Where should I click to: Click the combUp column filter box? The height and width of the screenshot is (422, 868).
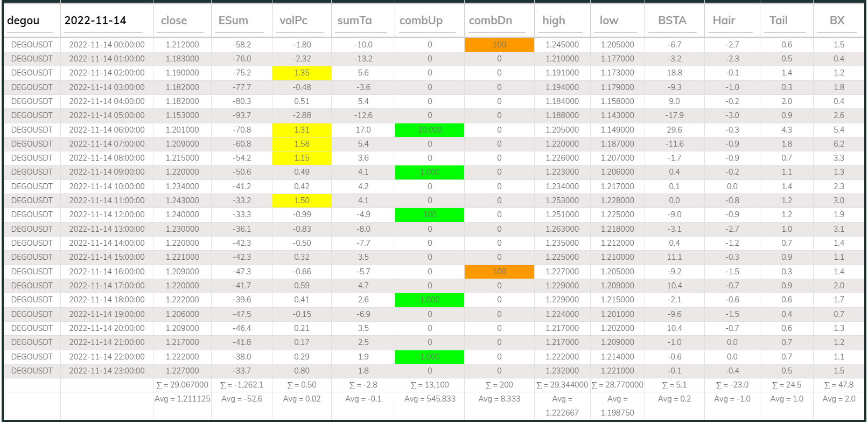[429, 21]
